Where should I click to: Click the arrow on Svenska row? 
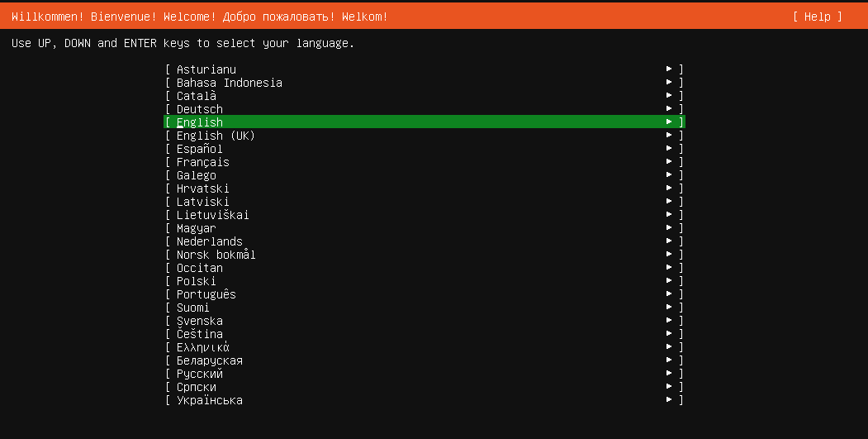point(669,321)
